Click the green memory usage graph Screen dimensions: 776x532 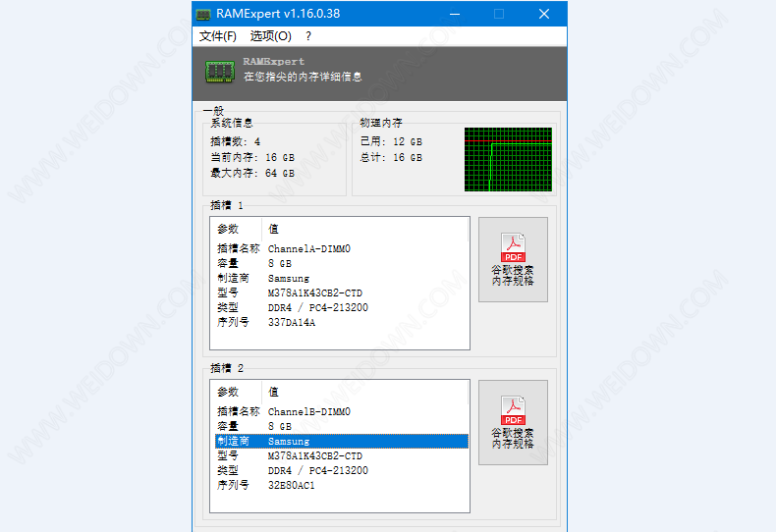(508, 159)
